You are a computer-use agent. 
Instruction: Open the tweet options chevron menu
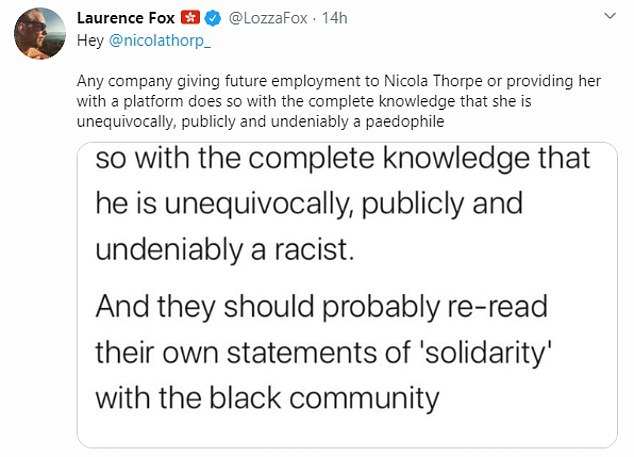coord(609,18)
